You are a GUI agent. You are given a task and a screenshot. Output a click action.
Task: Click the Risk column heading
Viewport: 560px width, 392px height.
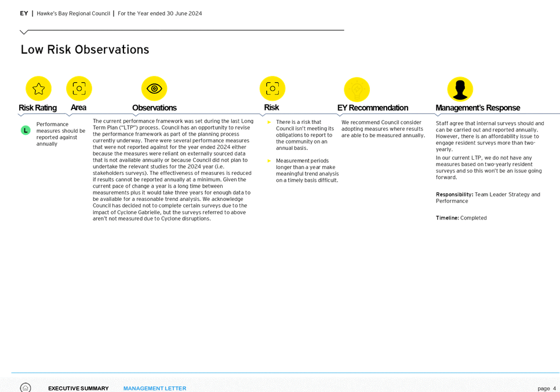(x=271, y=107)
